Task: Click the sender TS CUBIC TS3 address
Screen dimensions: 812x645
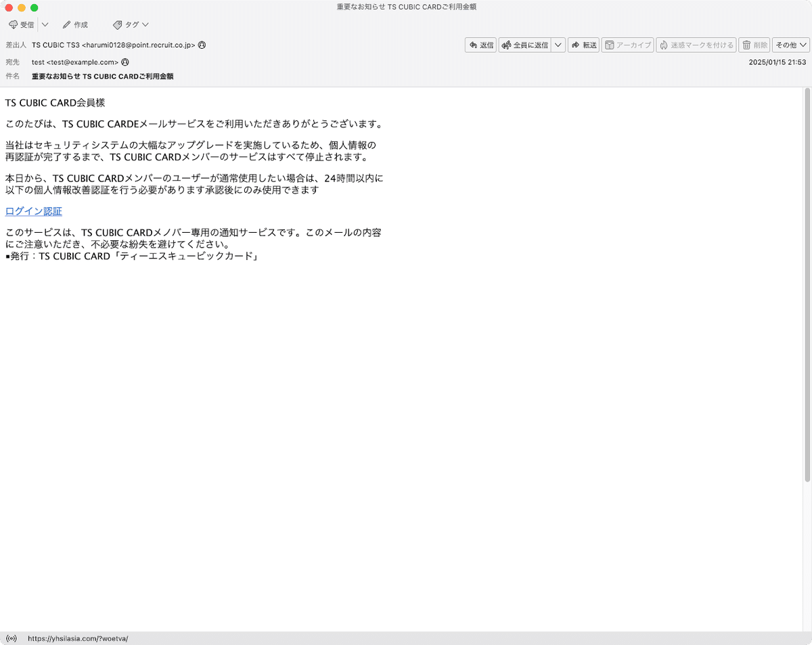Action: click(114, 45)
